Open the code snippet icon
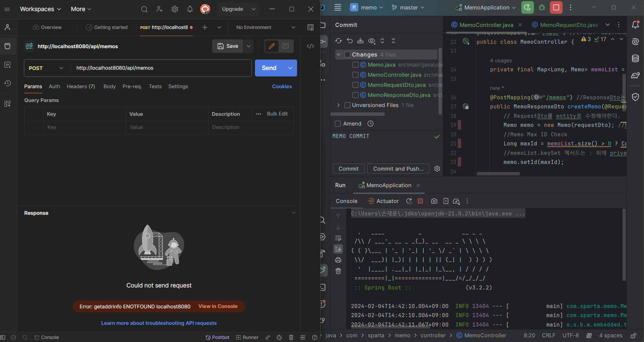This screenshot has height=342, width=644. tap(311, 46)
